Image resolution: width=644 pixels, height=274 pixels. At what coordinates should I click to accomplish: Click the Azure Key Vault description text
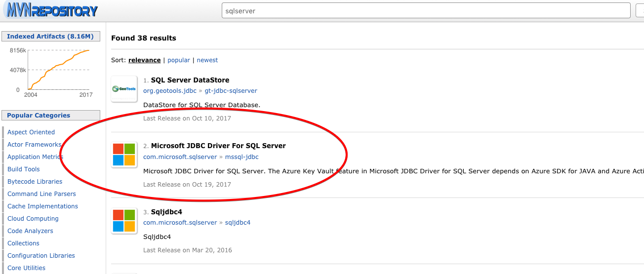point(393,171)
